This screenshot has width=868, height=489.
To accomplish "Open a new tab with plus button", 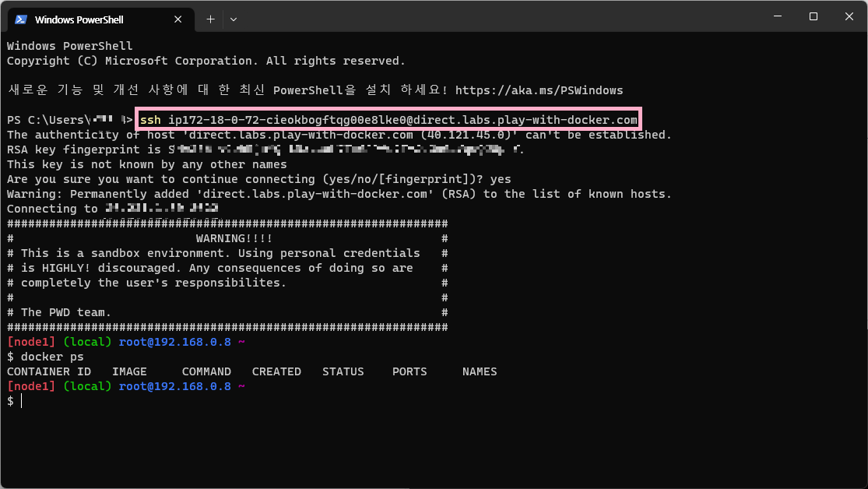I will click(x=210, y=19).
